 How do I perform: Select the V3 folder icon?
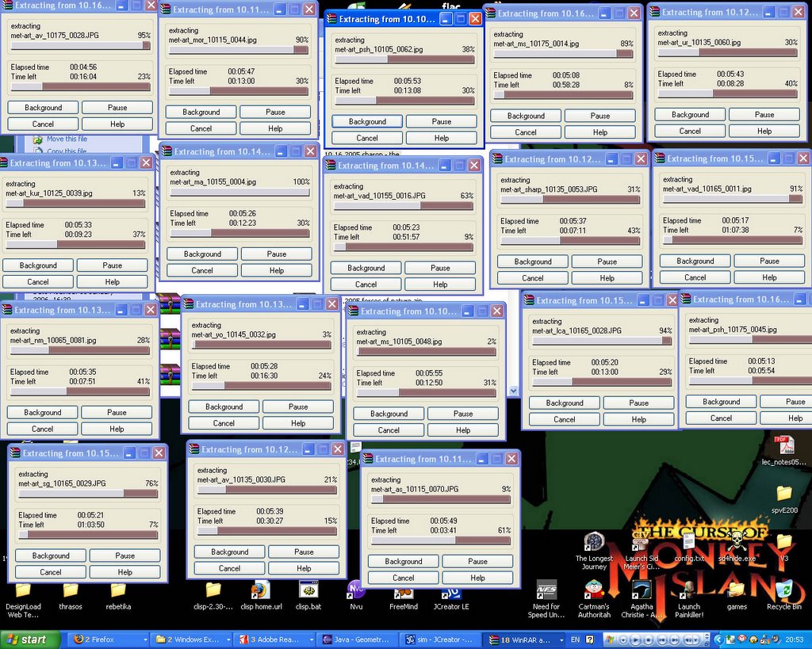coord(784,548)
